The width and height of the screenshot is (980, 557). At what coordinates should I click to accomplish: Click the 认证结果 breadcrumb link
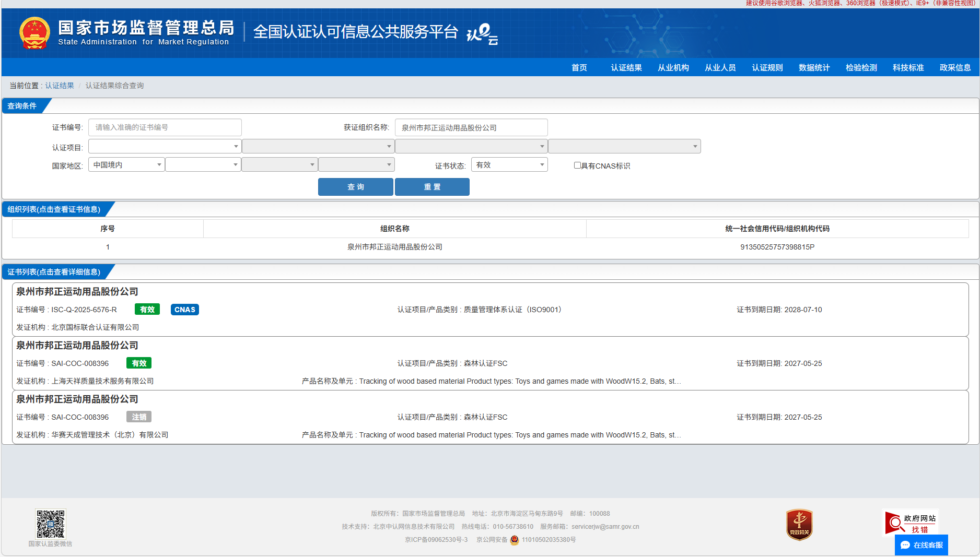tap(60, 86)
